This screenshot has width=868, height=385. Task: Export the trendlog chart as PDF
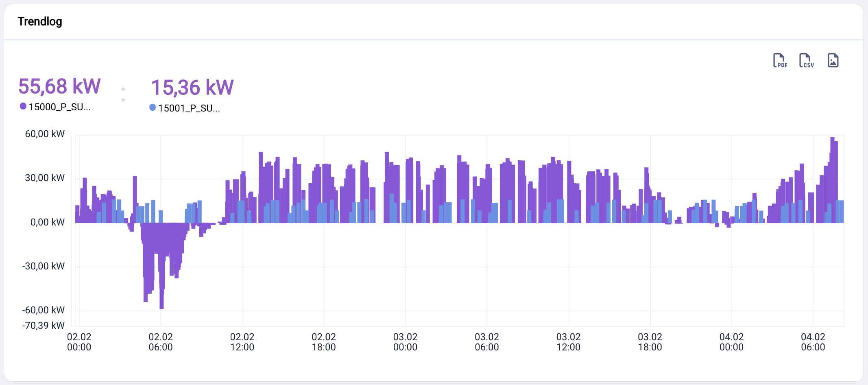pos(780,60)
